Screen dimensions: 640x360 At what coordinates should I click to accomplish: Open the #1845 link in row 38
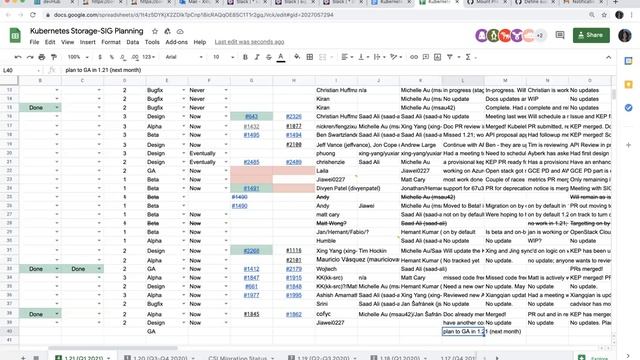tap(251, 314)
